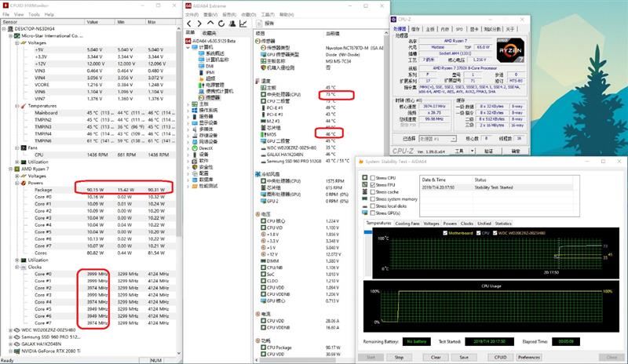Collapse the AMD Ryzen 7 node in HWMonitor

[11, 169]
